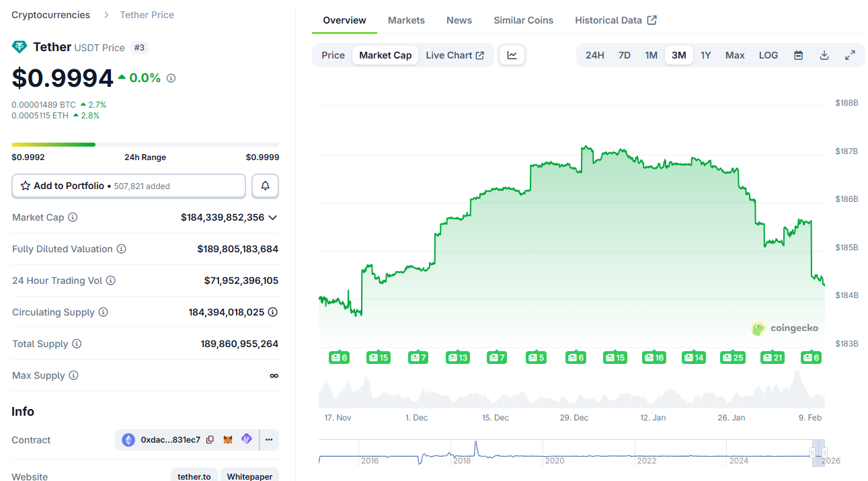Image resolution: width=868 pixels, height=481 pixels.
Task: Expand the Circulating Supply verification icon
Action: (x=272, y=311)
